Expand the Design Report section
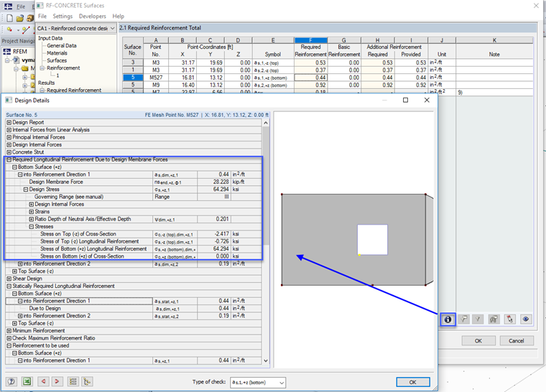The image size is (546, 392). pyautogui.click(x=9, y=123)
